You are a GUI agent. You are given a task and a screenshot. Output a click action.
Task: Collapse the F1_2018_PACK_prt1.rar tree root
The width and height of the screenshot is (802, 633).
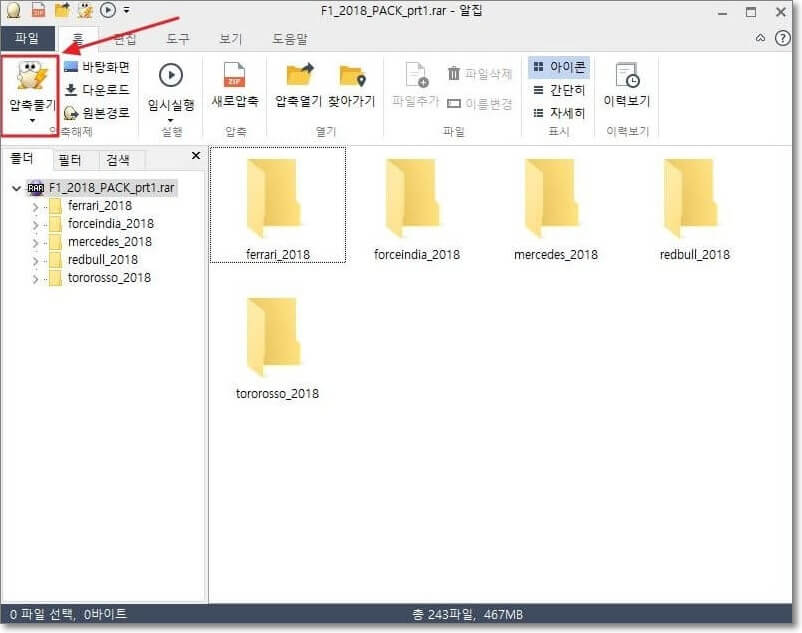pyautogui.click(x=16, y=189)
